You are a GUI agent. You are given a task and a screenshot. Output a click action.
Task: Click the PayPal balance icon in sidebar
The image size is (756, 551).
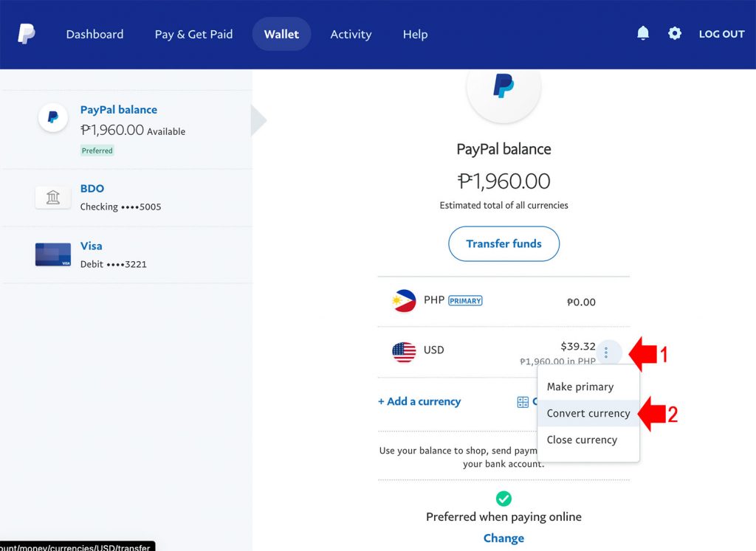tap(53, 117)
